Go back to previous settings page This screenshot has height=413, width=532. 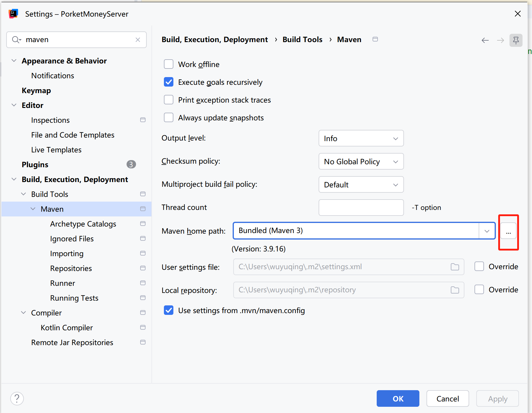485,40
